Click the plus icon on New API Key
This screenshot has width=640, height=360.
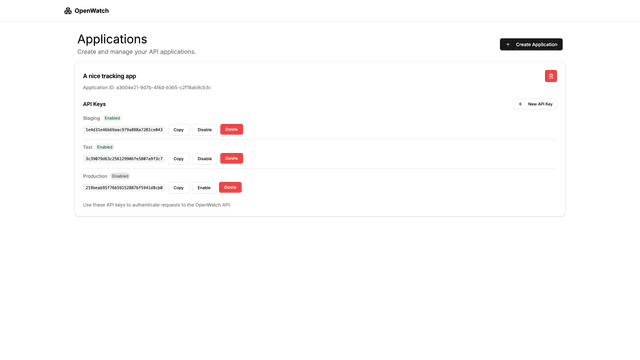click(x=520, y=104)
